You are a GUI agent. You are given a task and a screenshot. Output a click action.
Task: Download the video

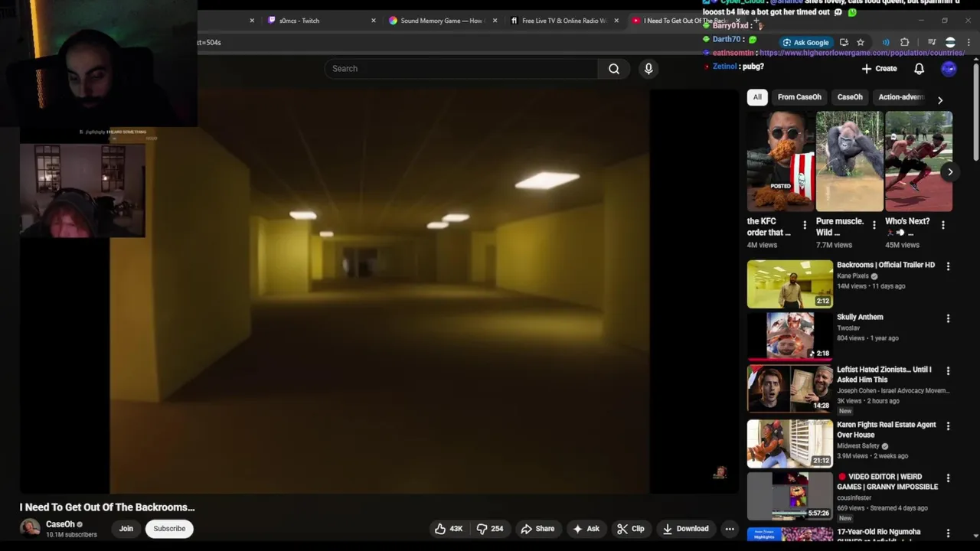click(686, 529)
